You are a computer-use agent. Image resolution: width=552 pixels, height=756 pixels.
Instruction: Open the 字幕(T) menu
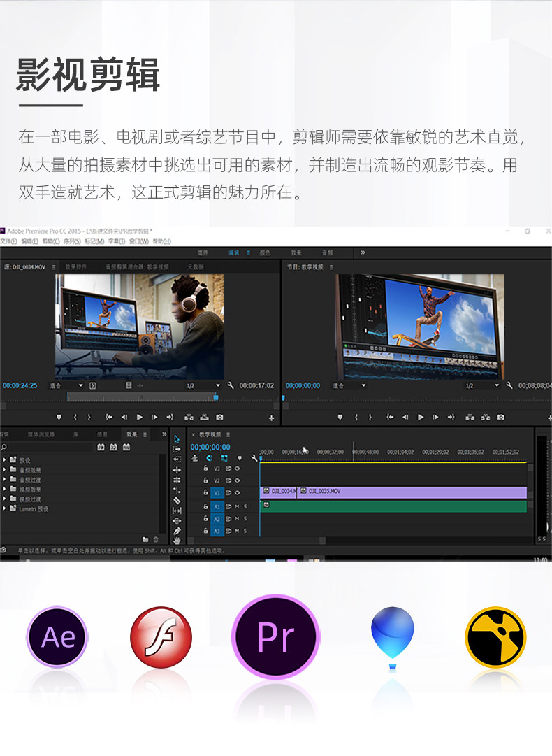[x=116, y=241]
